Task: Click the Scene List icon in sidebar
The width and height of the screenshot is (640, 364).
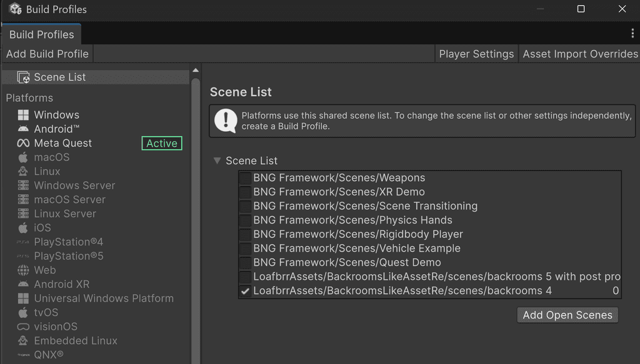Action: pos(23,77)
